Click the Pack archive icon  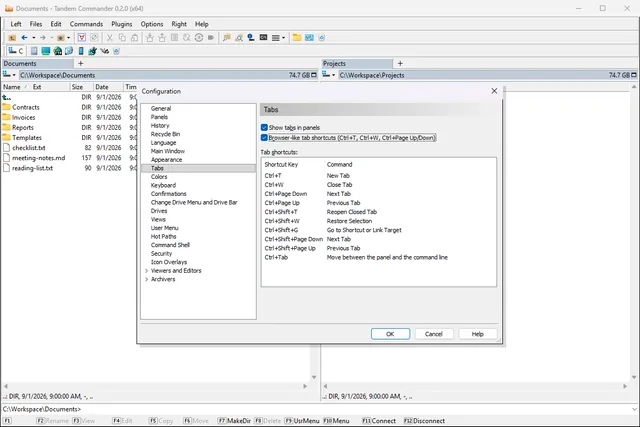click(149, 38)
